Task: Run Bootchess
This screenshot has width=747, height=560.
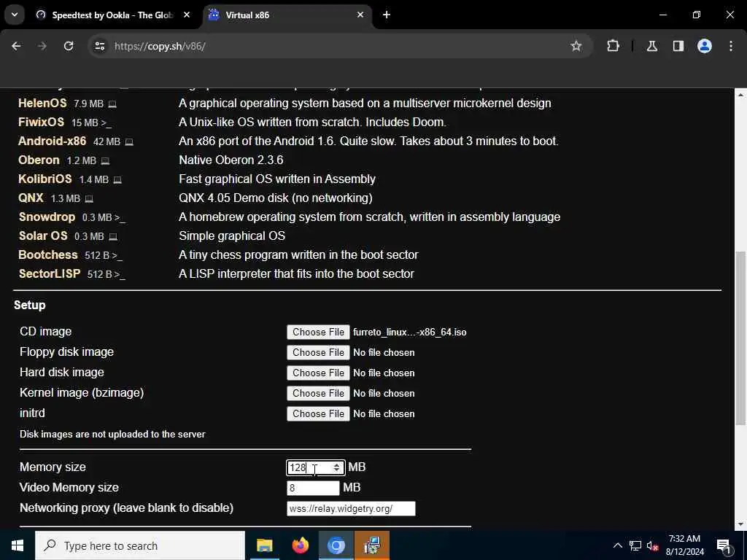Action: pos(47,254)
